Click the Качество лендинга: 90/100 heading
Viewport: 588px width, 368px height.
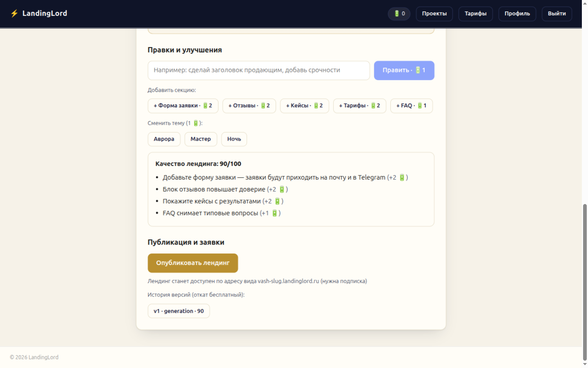click(x=198, y=164)
